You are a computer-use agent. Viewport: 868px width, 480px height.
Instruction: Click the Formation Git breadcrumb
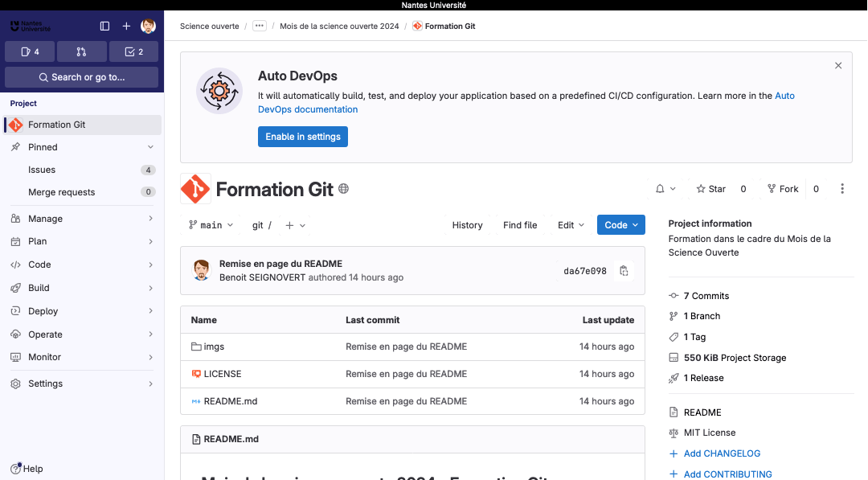[444, 26]
